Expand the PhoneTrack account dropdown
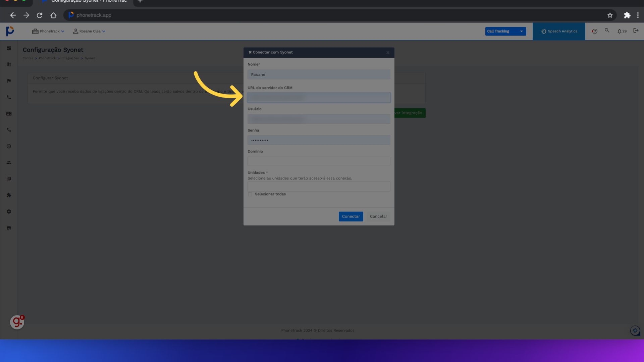The width and height of the screenshot is (644, 362). 48,31
